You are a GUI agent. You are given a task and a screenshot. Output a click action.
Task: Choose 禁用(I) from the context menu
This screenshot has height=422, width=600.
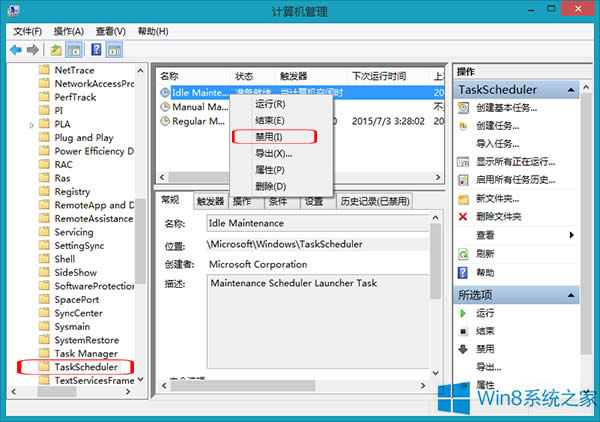point(271,136)
